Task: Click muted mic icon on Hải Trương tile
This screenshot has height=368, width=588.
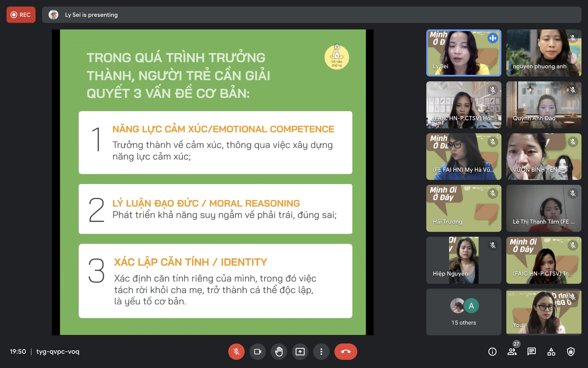Action: (x=493, y=193)
